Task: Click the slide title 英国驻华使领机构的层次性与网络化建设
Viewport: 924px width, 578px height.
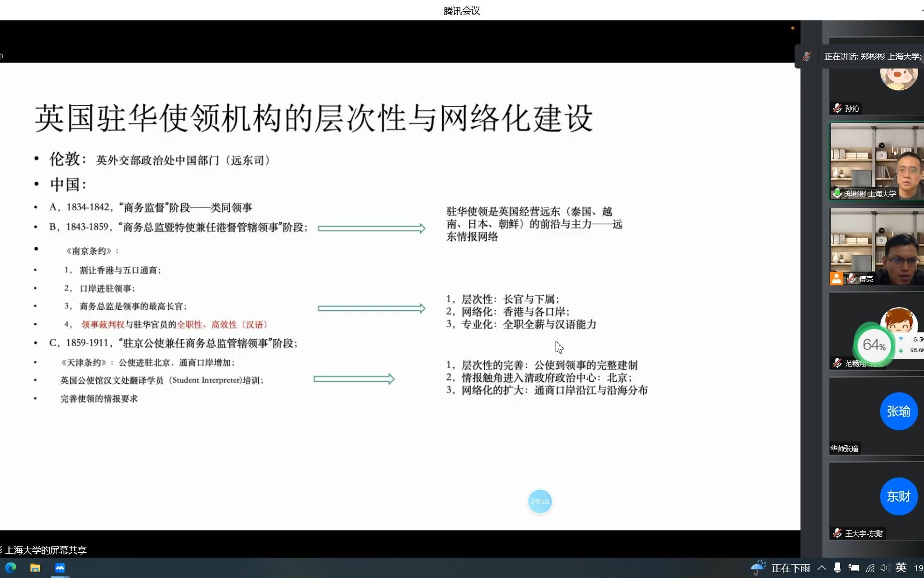Action: pyautogui.click(x=314, y=118)
